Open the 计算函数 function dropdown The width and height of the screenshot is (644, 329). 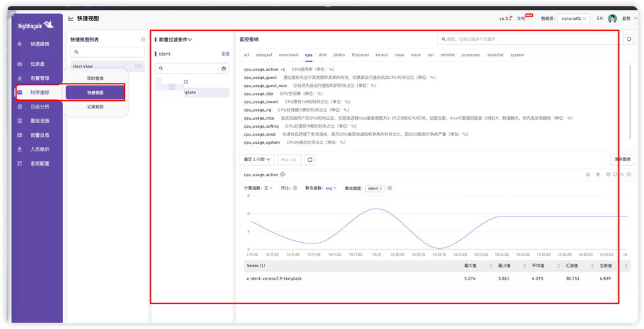pyautogui.click(x=268, y=188)
